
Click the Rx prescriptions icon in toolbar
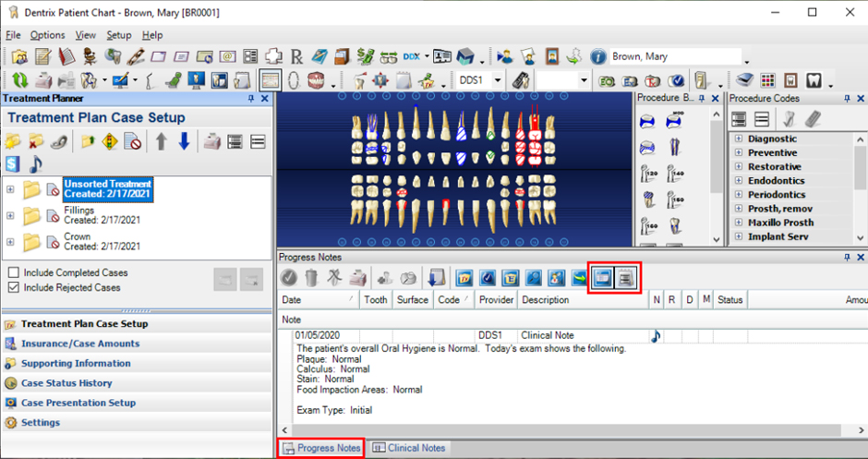tap(296, 56)
